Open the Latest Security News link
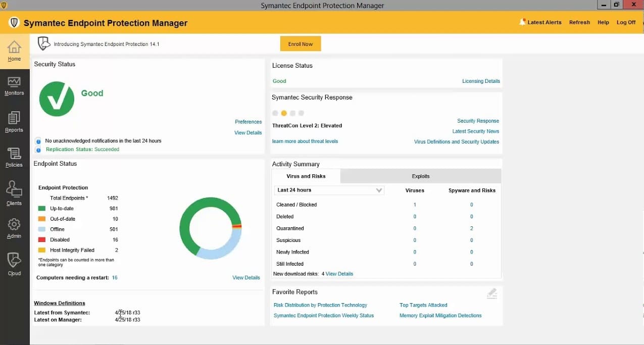Viewport: 644px width, 345px height. point(475,131)
